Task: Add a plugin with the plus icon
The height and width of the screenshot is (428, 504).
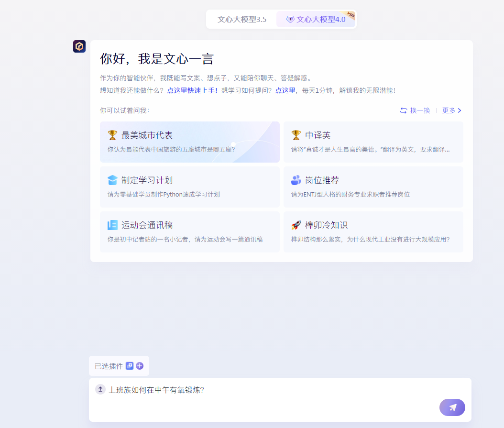Action: click(x=140, y=366)
